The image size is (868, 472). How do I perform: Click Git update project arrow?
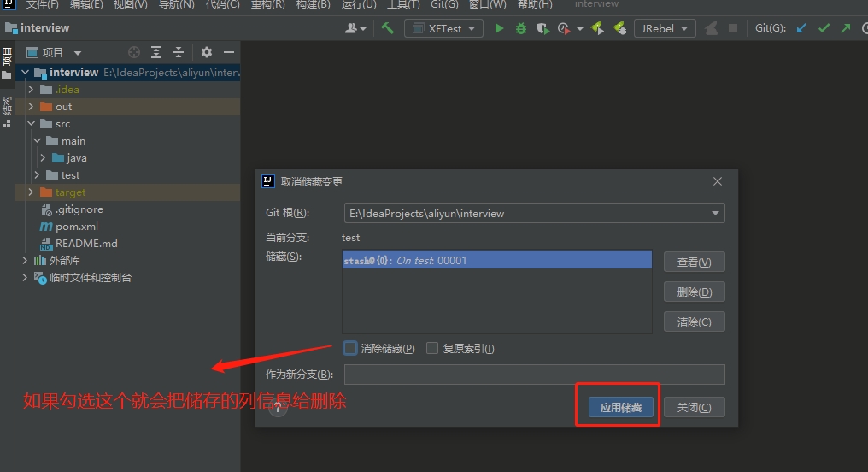(801, 28)
